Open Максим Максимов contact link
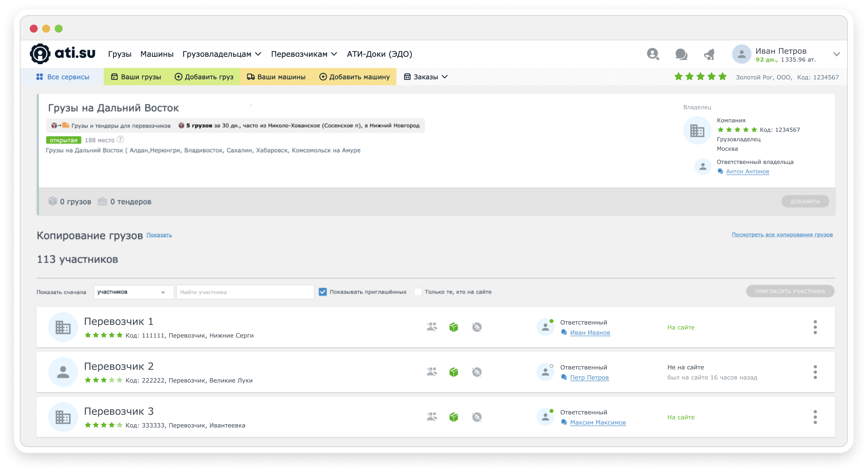The image size is (868, 472). [598, 422]
